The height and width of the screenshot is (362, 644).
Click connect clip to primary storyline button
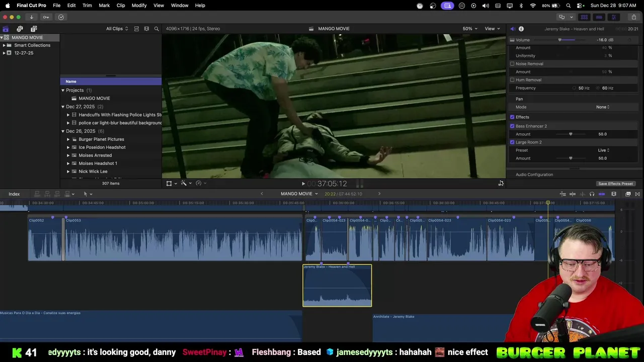[37, 194]
